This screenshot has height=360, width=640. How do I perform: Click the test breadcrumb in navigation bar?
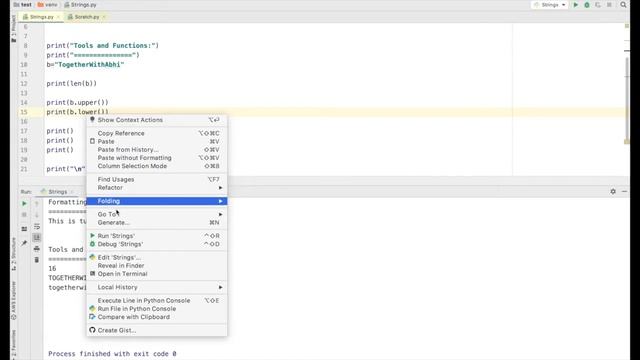22,5
